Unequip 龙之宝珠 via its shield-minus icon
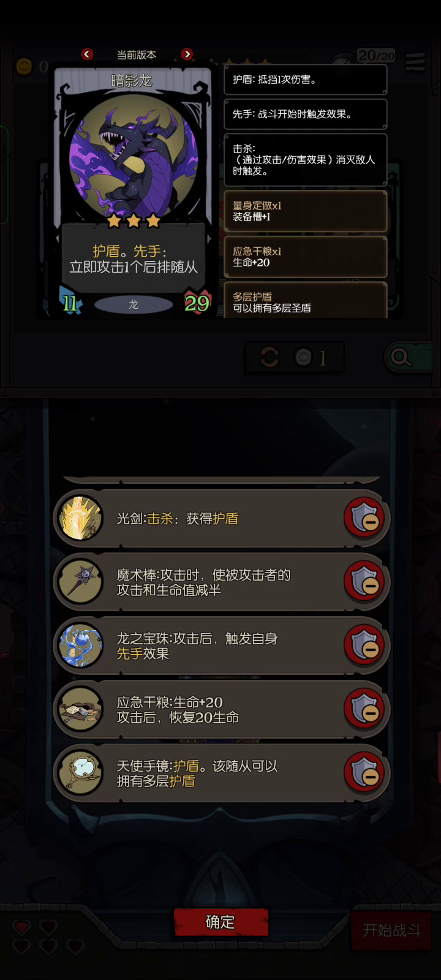This screenshot has height=980, width=441. pyautogui.click(x=364, y=646)
